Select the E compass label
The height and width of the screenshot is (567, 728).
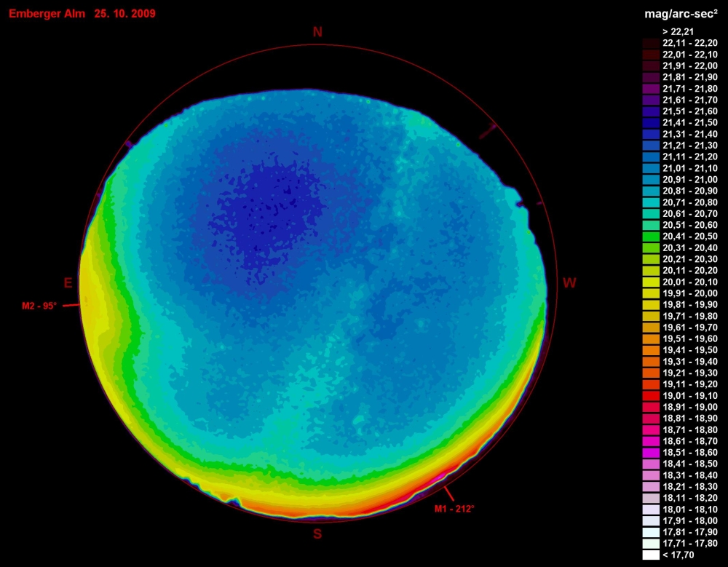68,283
